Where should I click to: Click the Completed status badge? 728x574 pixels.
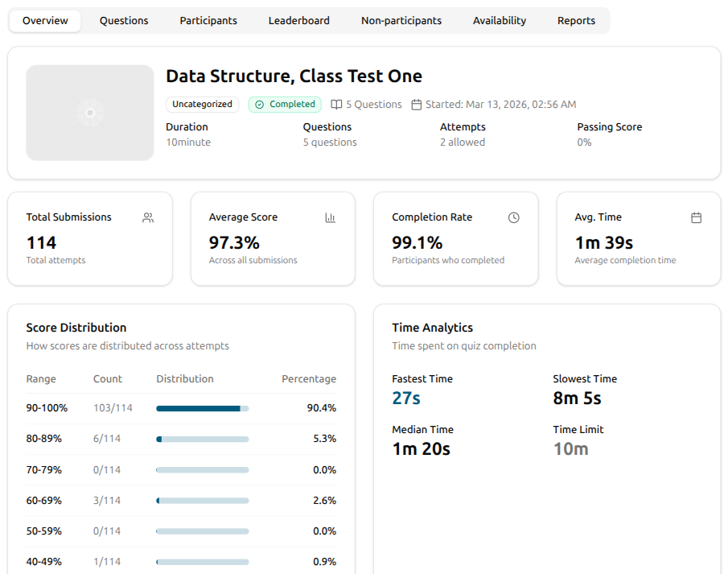coord(285,104)
